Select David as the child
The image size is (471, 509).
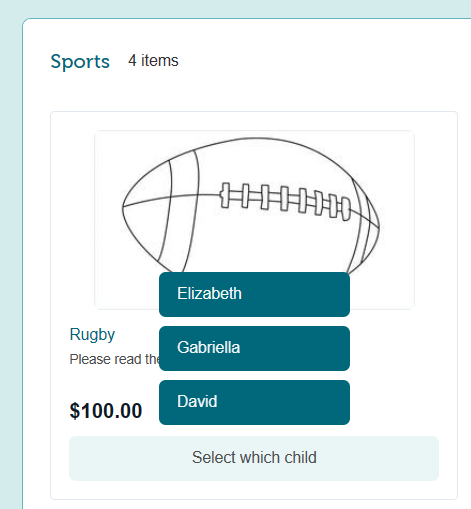[254, 402]
